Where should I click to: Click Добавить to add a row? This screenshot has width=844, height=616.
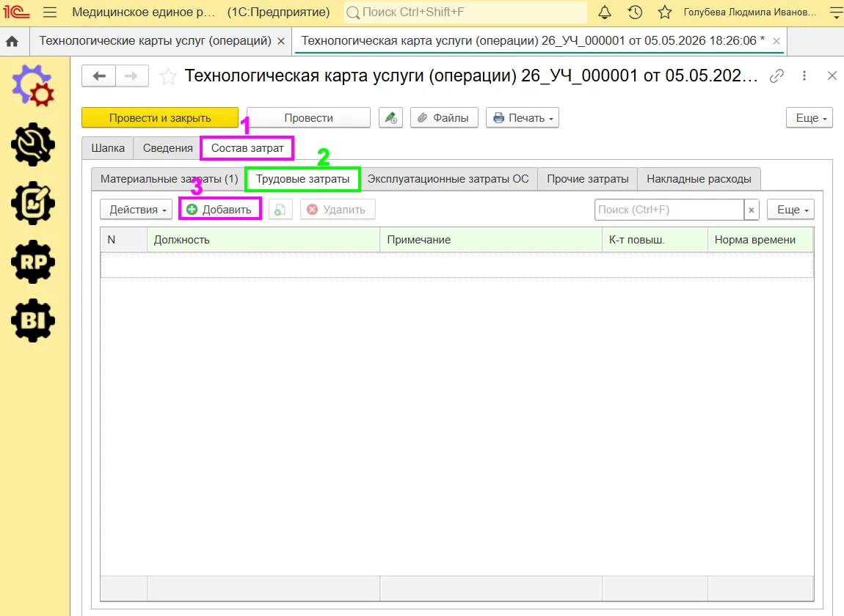(219, 209)
